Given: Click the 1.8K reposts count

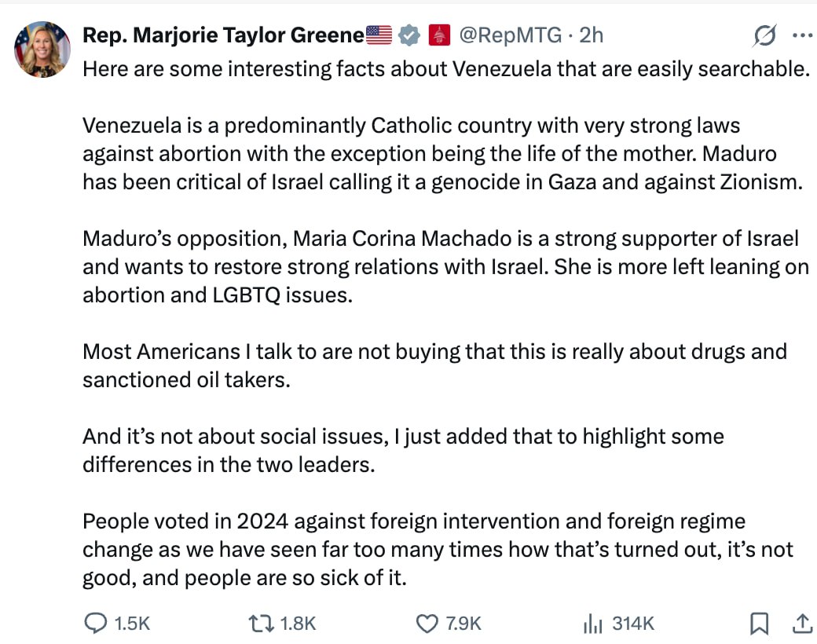Looking at the screenshot, I should (298, 624).
